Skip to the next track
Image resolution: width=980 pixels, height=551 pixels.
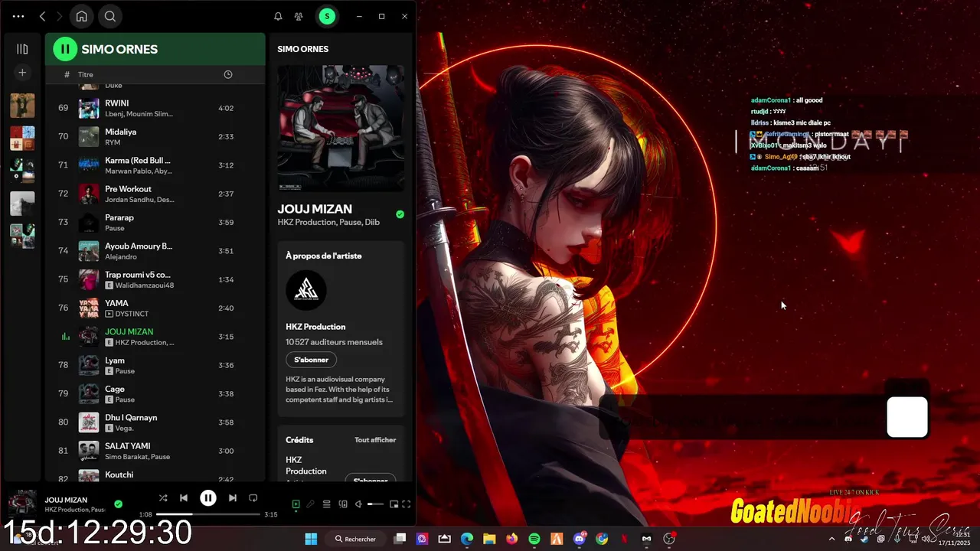(x=233, y=497)
